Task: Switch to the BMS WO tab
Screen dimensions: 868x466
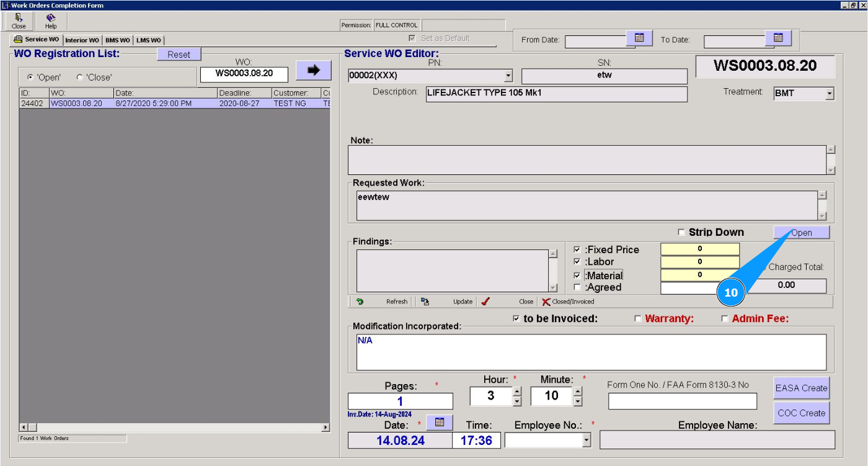Action: [117, 40]
